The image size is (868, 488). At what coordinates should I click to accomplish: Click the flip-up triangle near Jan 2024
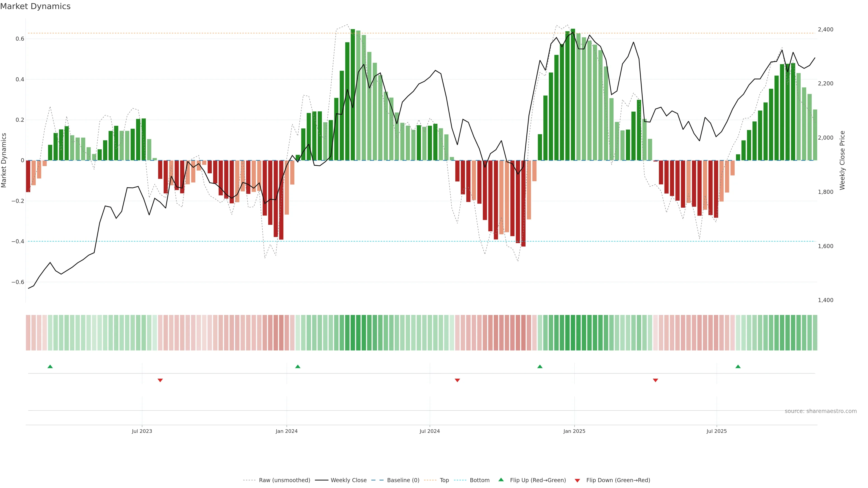[x=297, y=366]
